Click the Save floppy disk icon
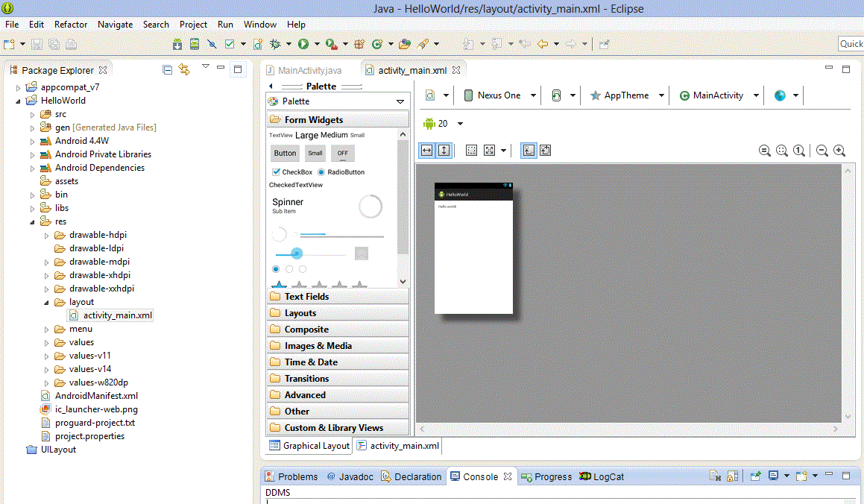Screen dimensions: 864x504 (37, 44)
